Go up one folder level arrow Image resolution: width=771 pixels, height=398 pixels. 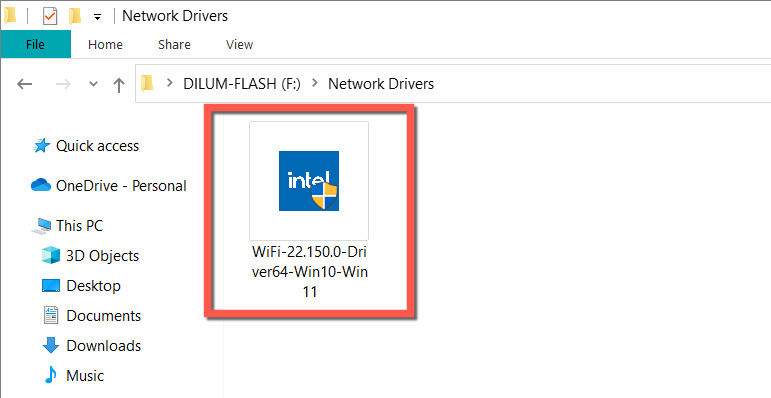[119, 85]
